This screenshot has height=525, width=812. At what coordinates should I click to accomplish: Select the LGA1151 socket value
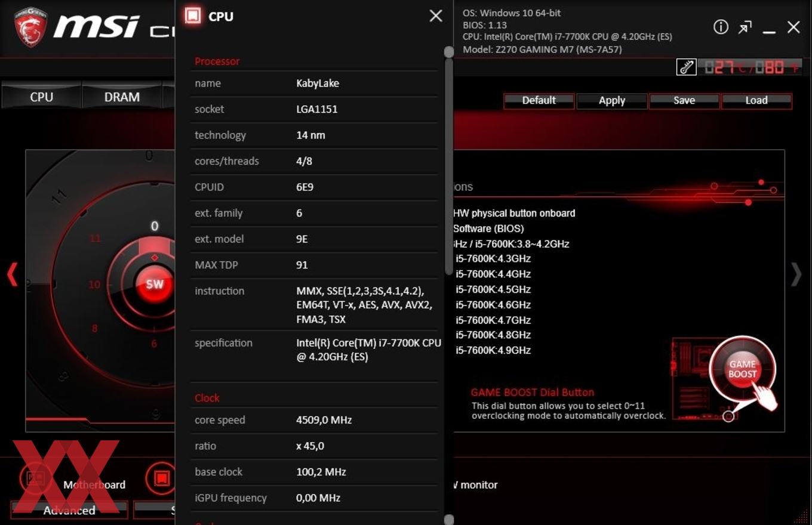pyautogui.click(x=317, y=109)
